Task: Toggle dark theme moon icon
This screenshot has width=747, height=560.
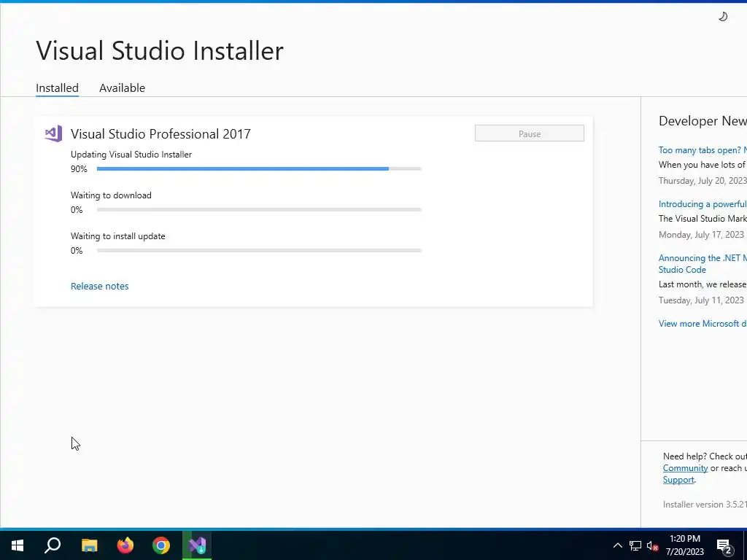Action: click(723, 17)
